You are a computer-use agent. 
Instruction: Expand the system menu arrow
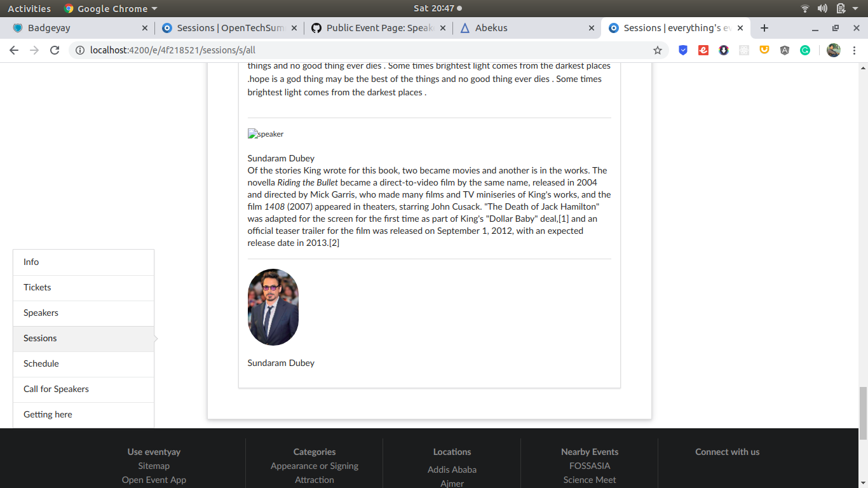(x=856, y=9)
